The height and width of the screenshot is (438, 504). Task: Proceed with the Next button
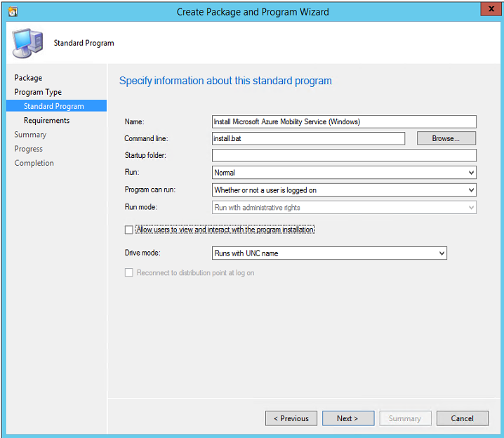tap(348, 418)
